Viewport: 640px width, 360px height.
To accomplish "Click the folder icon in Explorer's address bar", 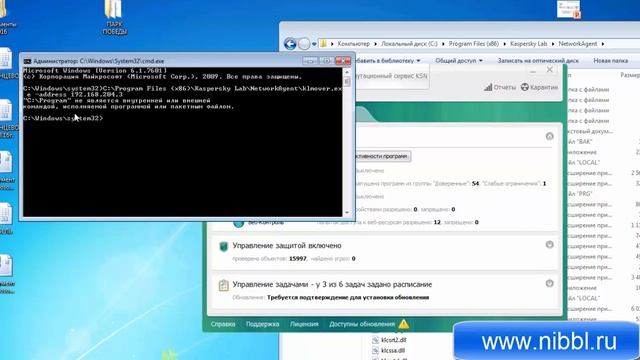I will pyautogui.click(x=323, y=43).
